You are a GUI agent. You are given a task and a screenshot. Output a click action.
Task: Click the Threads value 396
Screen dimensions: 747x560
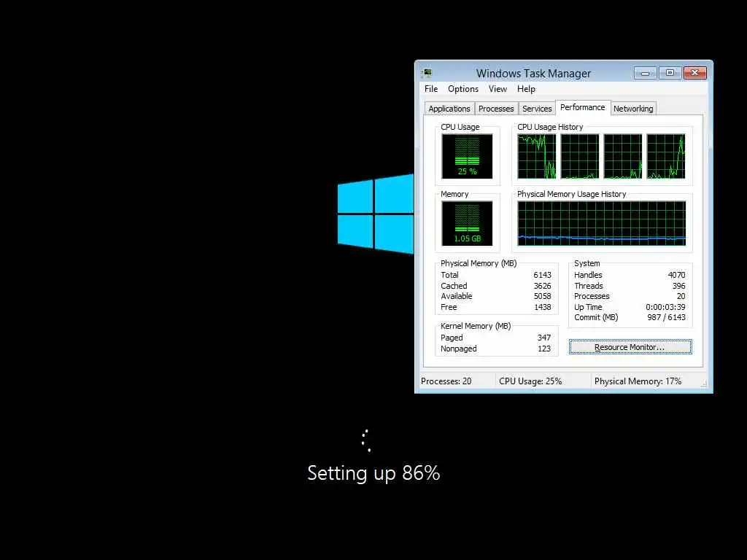[679, 286]
